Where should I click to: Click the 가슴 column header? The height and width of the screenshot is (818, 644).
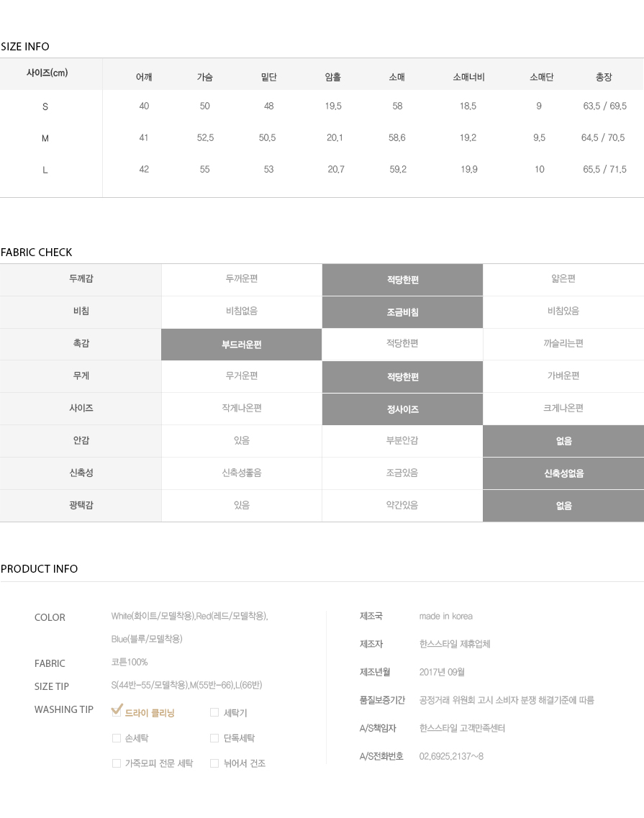click(x=204, y=77)
